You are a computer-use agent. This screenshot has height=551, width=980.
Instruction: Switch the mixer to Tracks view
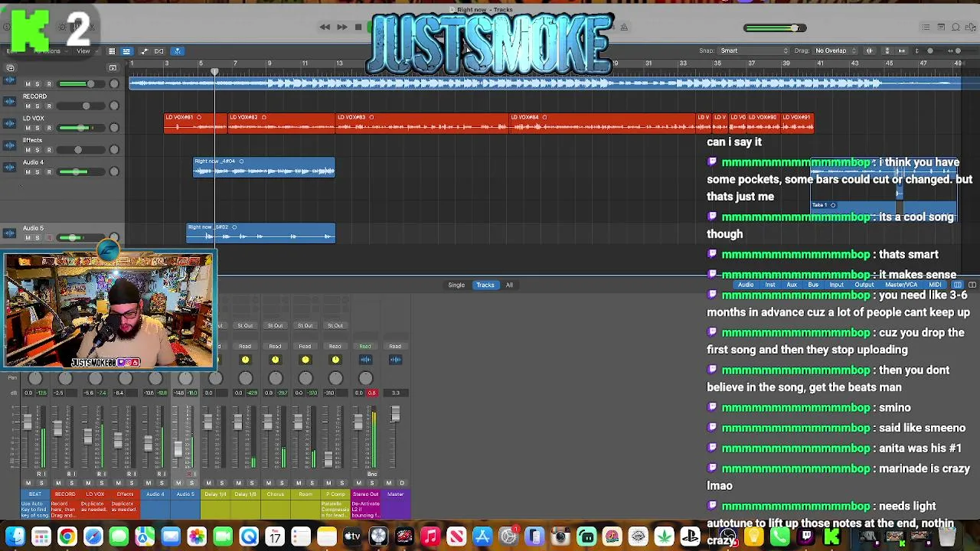point(485,285)
